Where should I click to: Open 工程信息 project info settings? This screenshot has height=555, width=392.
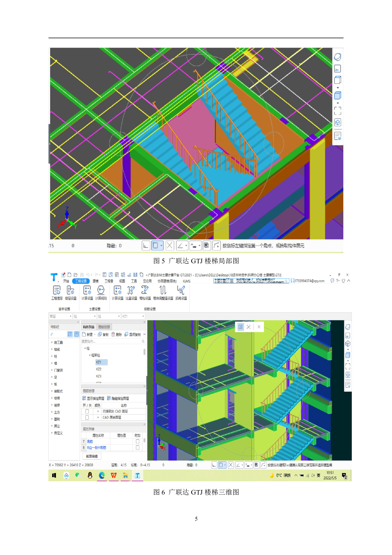pyautogui.click(x=57, y=292)
